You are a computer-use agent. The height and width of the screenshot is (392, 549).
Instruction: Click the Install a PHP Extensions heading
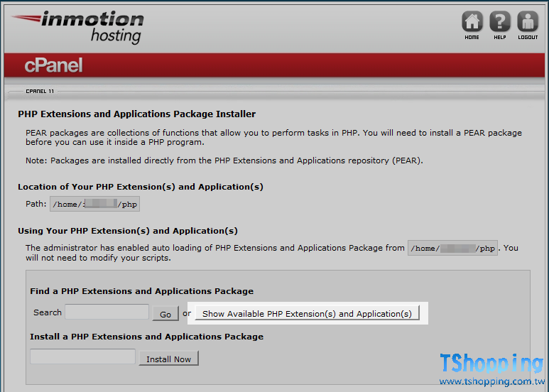click(x=146, y=337)
